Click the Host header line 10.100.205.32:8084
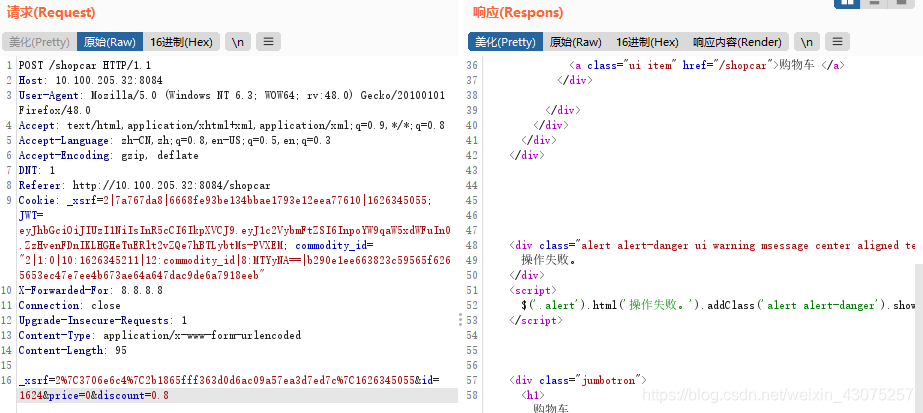The image size is (923, 413). 91,80
